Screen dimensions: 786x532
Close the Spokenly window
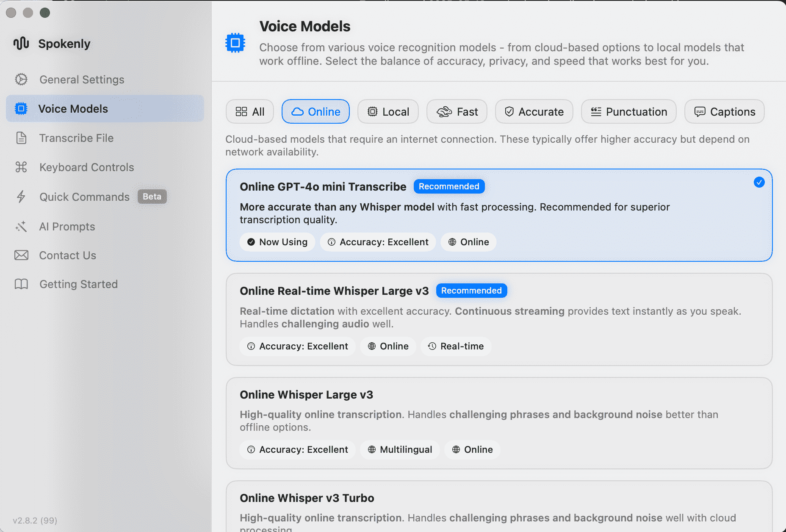point(11,13)
